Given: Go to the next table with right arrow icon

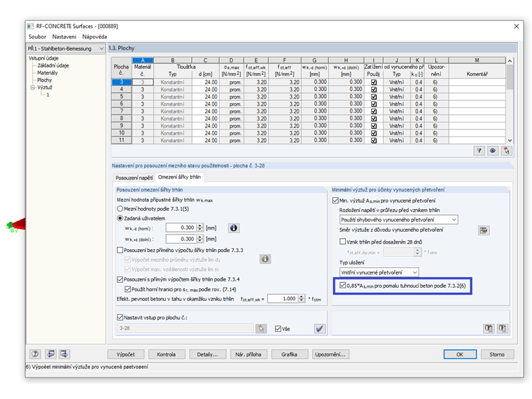Looking at the screenshot, I should click(64, 354).
